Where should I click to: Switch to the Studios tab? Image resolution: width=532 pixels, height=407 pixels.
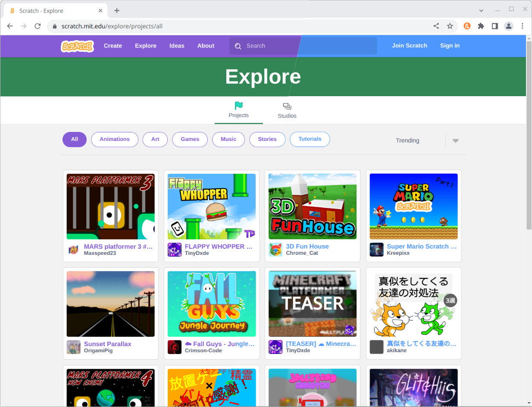point(287,110)
